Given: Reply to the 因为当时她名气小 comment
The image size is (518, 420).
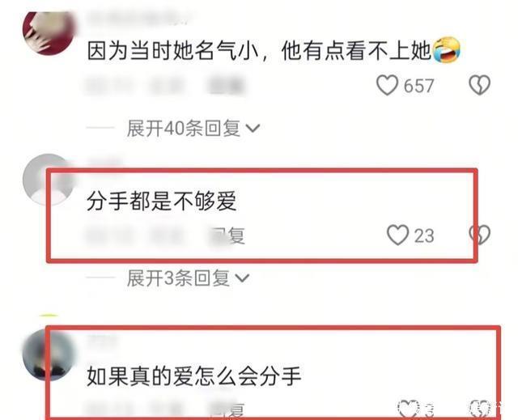Looking at the screenshot, I should coord(227,85).
